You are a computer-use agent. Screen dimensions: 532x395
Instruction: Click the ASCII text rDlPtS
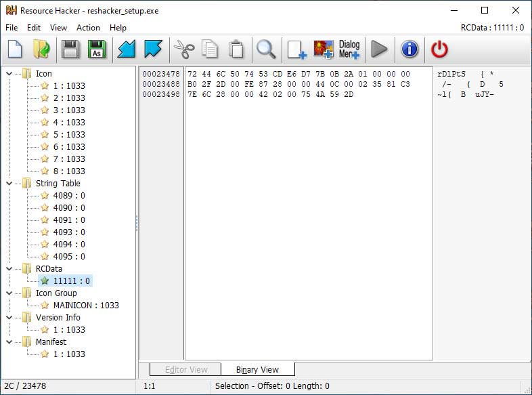coord(451,74)
